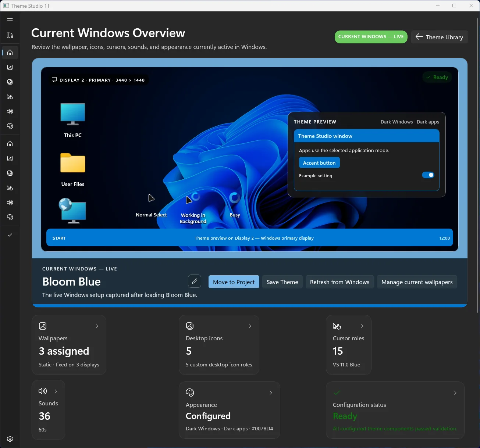Click the monitor icon beside DISPLAY 2 label
The height and width of the screenshot is (448, 480).
pos(54,80)
